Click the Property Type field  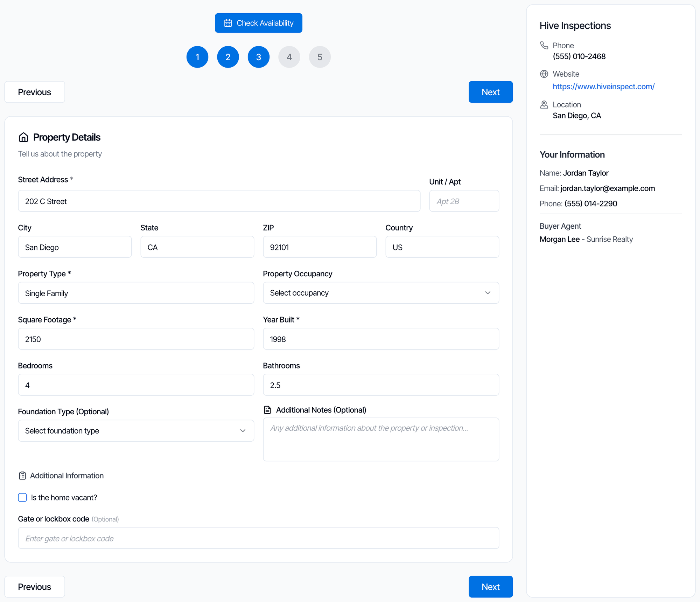[x=136, y=293]
